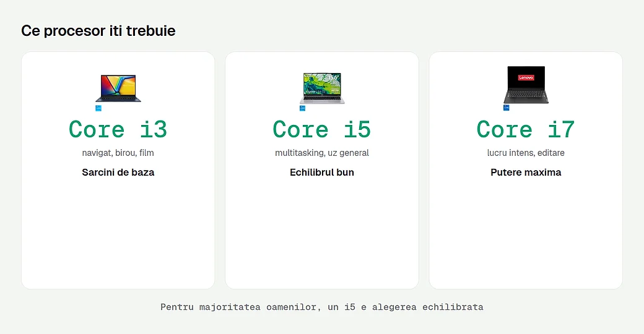Click the Intel badge under ASUS laptop
The image size is (644, 334).
(98, 108)
